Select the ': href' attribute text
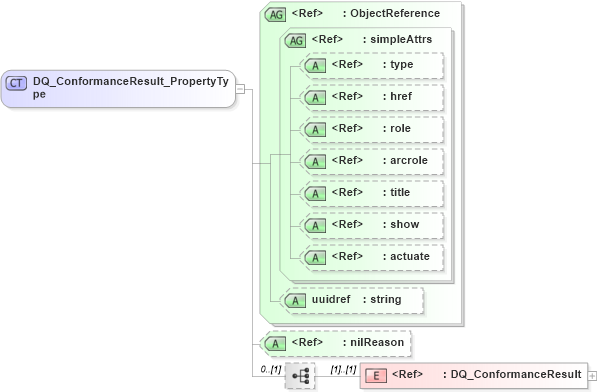Screen dimensions: 597x392 pos(397,96)
